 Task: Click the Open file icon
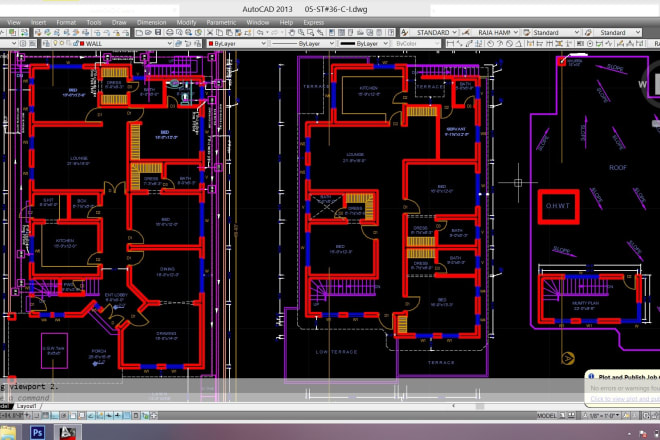tap(148, 32)
